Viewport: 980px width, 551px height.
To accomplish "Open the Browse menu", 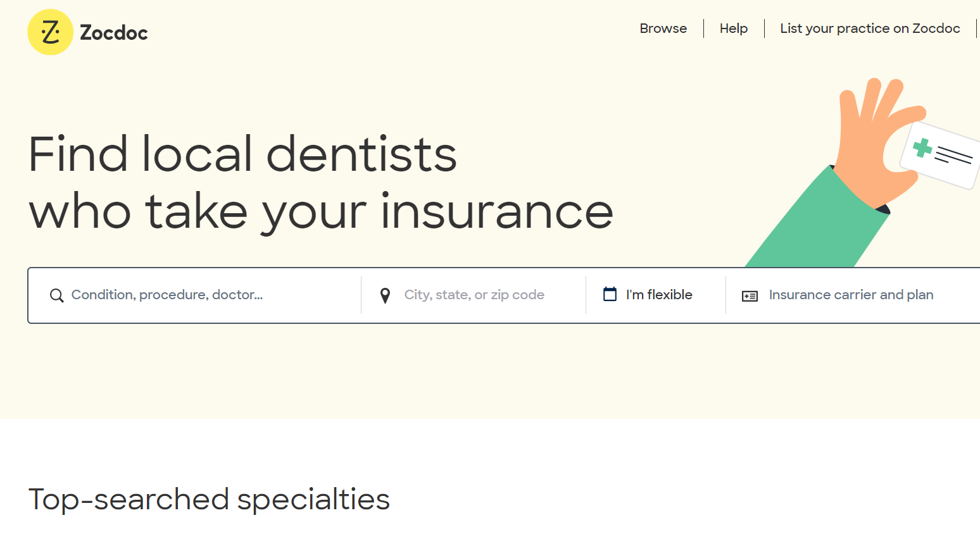I will tap(663, 28).
